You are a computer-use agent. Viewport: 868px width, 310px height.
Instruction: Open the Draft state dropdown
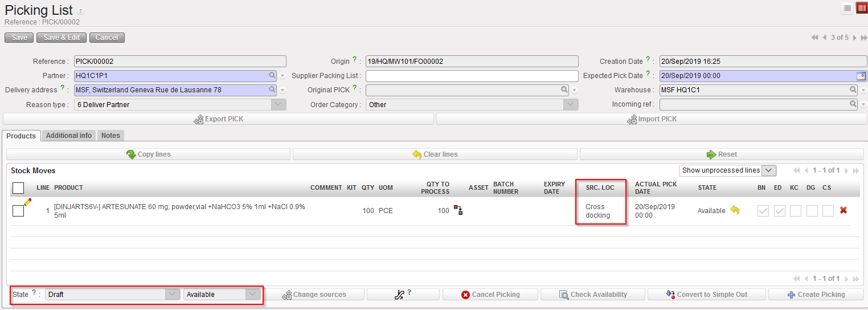[x=173, y=295]
